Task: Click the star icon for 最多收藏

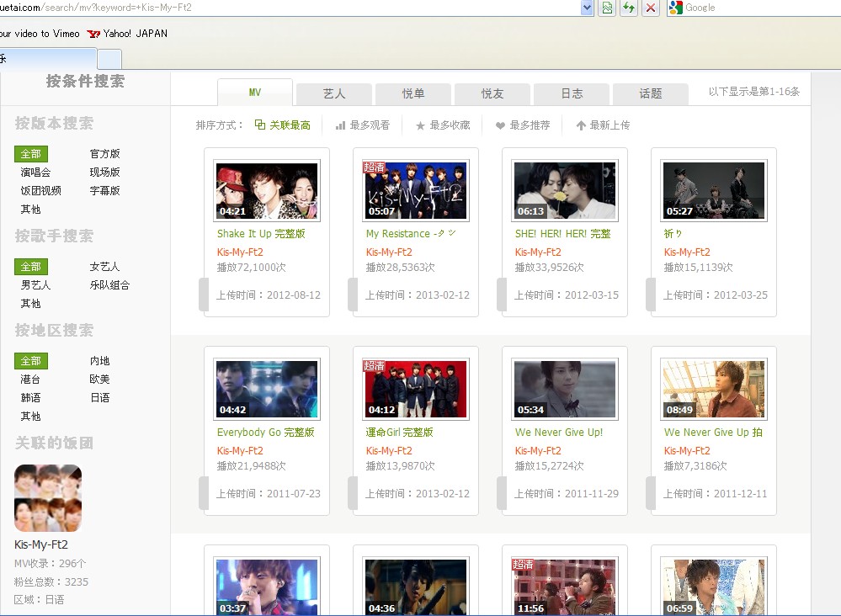Action: tap(421, 125)
